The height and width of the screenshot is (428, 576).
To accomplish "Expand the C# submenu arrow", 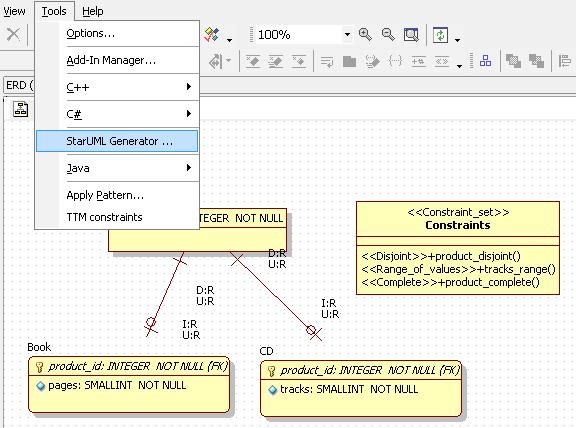I will [x=188, y=114].
